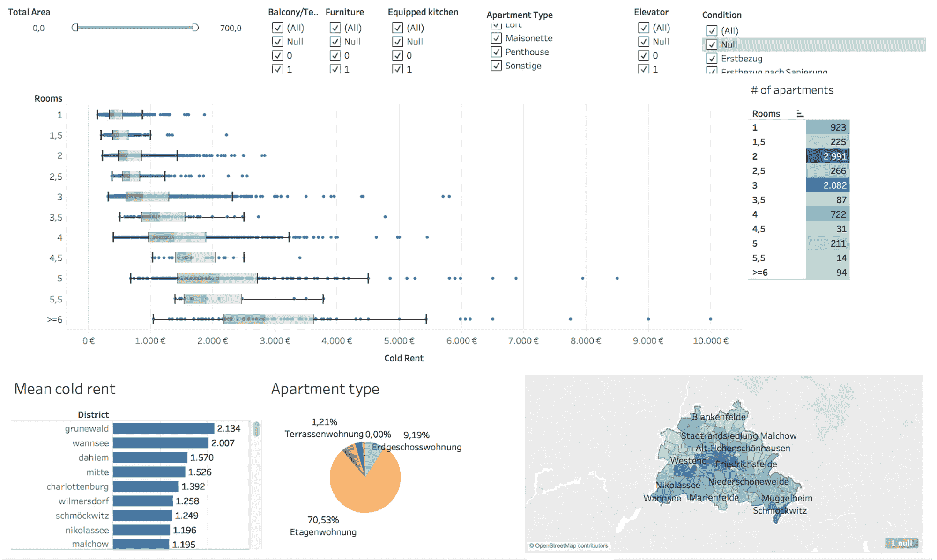Click the '1 null' indicator on map
This screenshot has height=560, width=937.
[x=901, y=543]
